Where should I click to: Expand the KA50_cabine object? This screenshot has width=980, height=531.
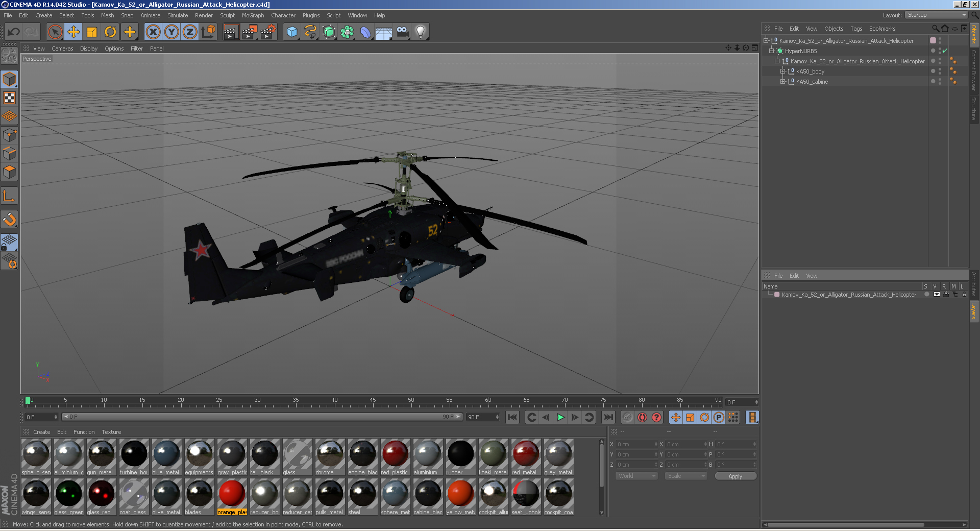coord(782,82)
